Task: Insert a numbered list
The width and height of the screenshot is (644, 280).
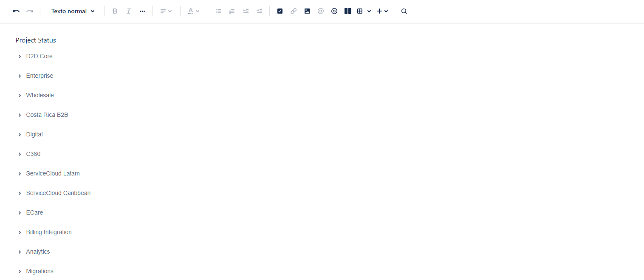Action: point(232,11)
